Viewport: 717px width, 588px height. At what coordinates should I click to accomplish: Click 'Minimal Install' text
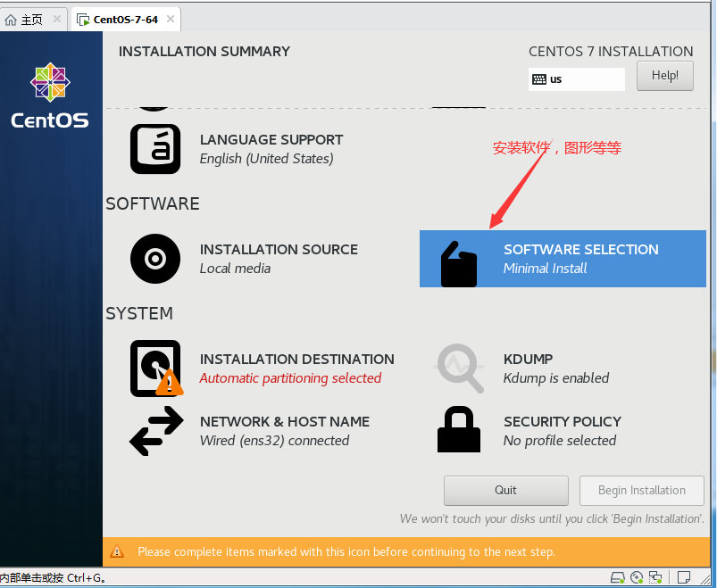click(x=545, y=269)
